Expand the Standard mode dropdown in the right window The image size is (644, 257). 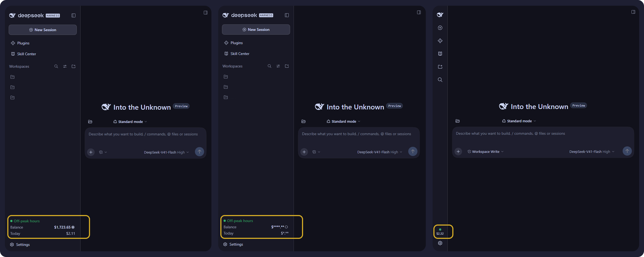point(519,121)
